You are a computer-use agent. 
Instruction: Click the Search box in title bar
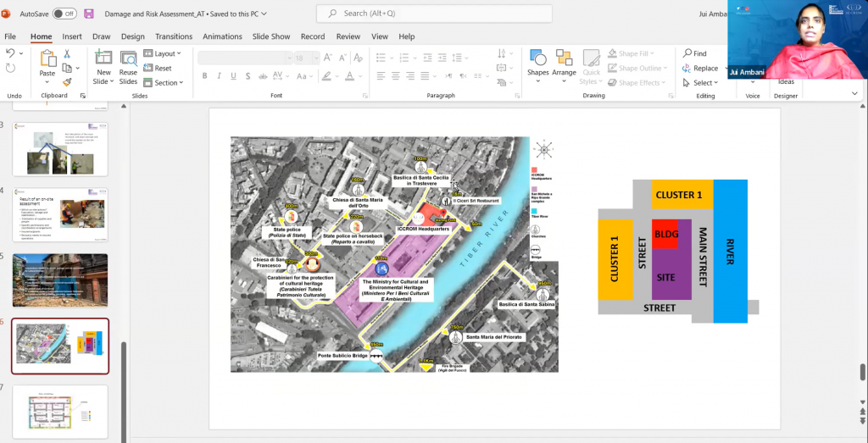434,14
